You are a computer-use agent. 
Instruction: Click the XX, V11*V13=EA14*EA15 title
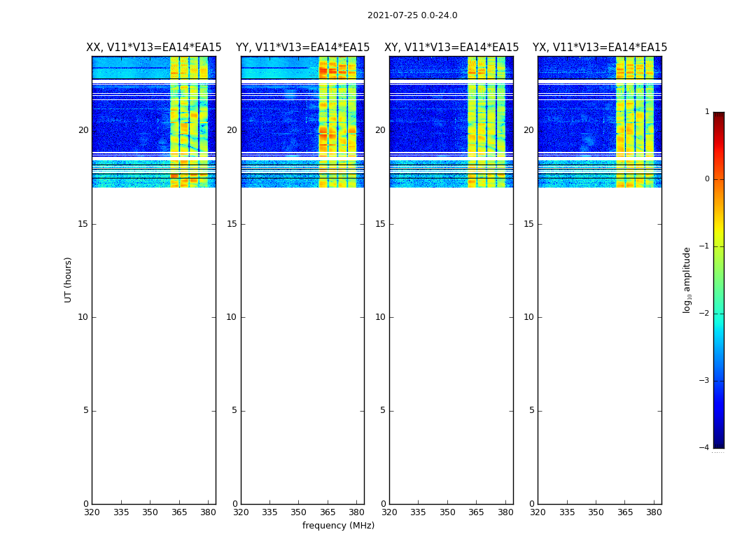coord(154,48)
